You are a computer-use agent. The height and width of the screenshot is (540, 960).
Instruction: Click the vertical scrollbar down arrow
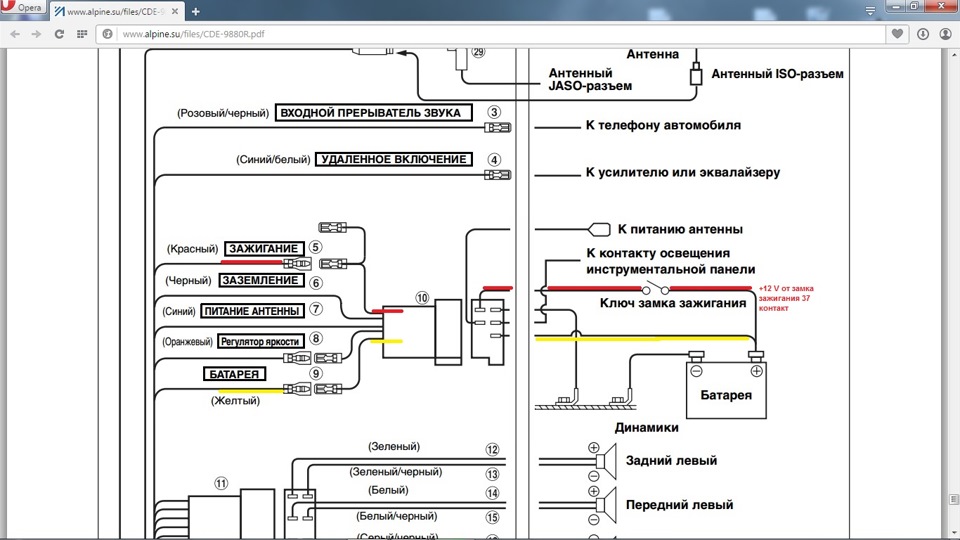[x=954, y=533]
